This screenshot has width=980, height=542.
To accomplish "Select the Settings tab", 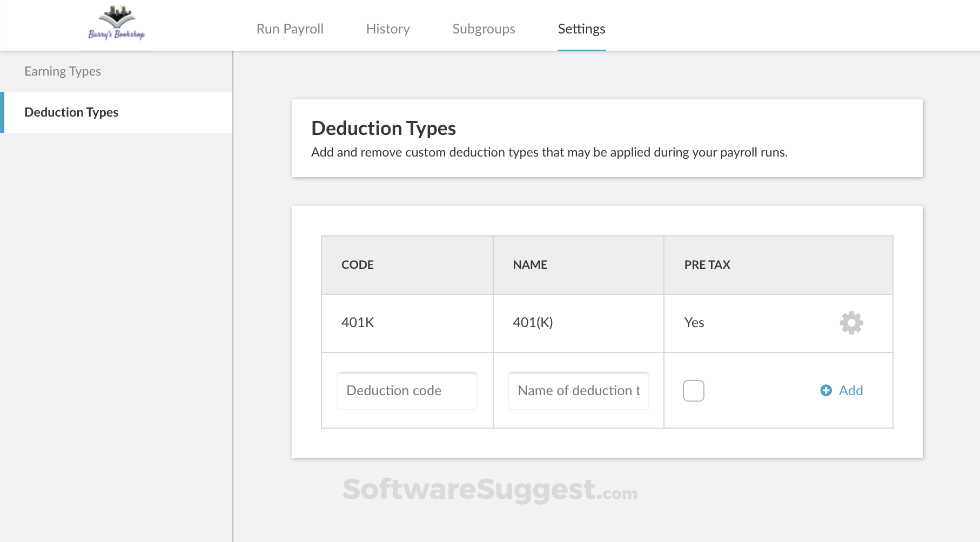I will pos(581,29).
